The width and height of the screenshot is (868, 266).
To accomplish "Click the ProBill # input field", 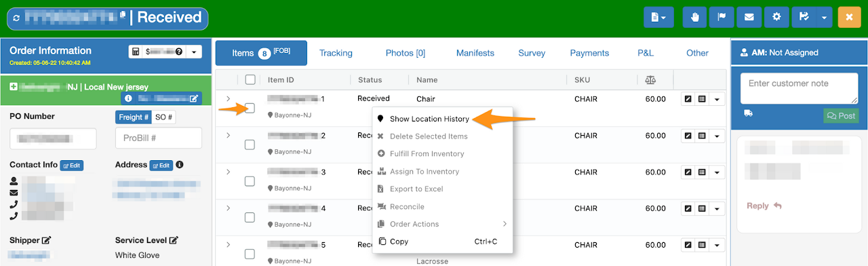I will click(x=159, y=138).
